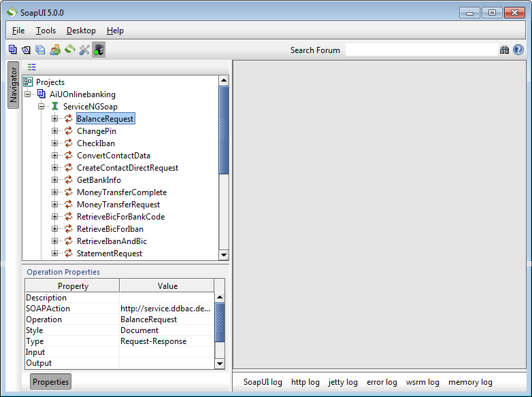Open the Desktop menu
The width and height of the screenshot is (532, 397).
(81, 31)
